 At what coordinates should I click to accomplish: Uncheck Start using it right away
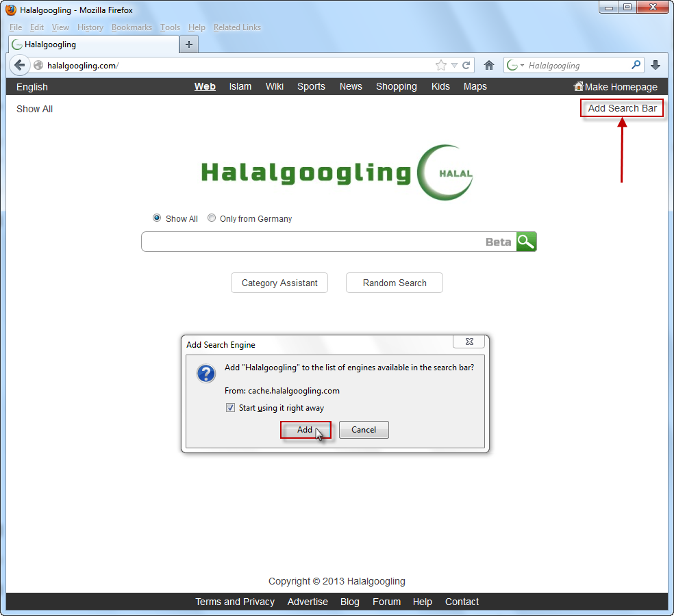coord(230,408)
